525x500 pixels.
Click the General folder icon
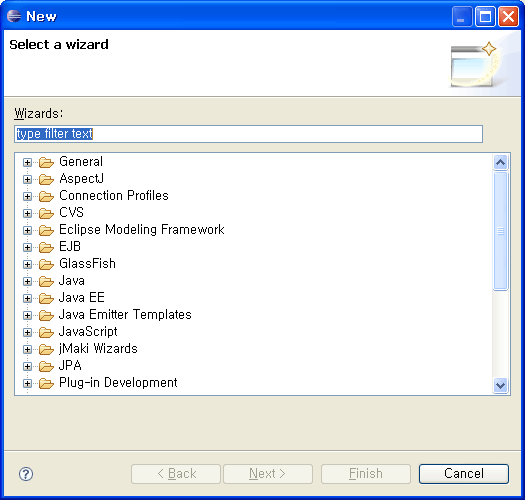pos(46,162)
